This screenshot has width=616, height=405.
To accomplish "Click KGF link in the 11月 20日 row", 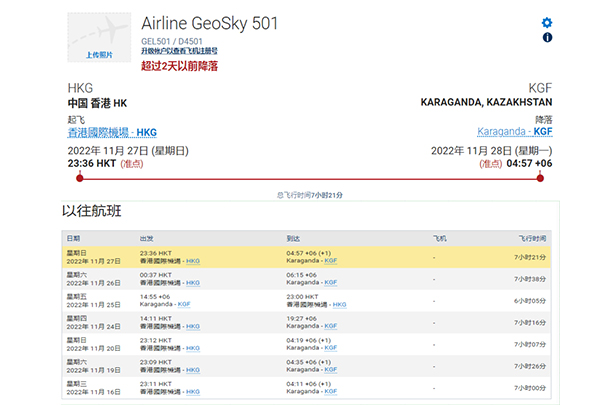I will (x=331, y=349).
